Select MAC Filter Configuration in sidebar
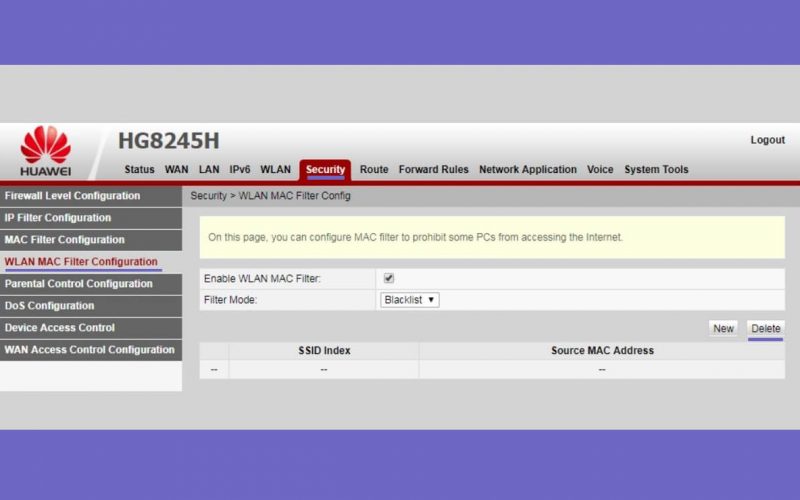The width and height of the screenshot is (800, 500). pos(91,240)
